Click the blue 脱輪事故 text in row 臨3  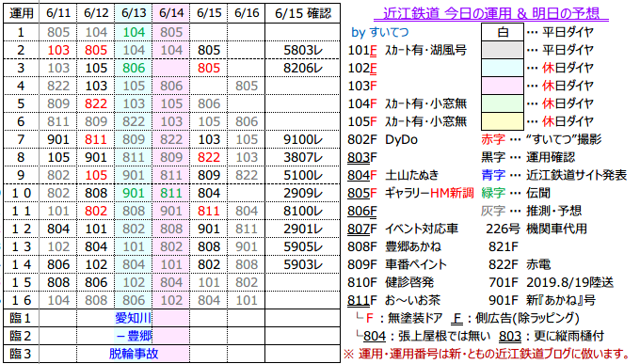tap(134, 354)
